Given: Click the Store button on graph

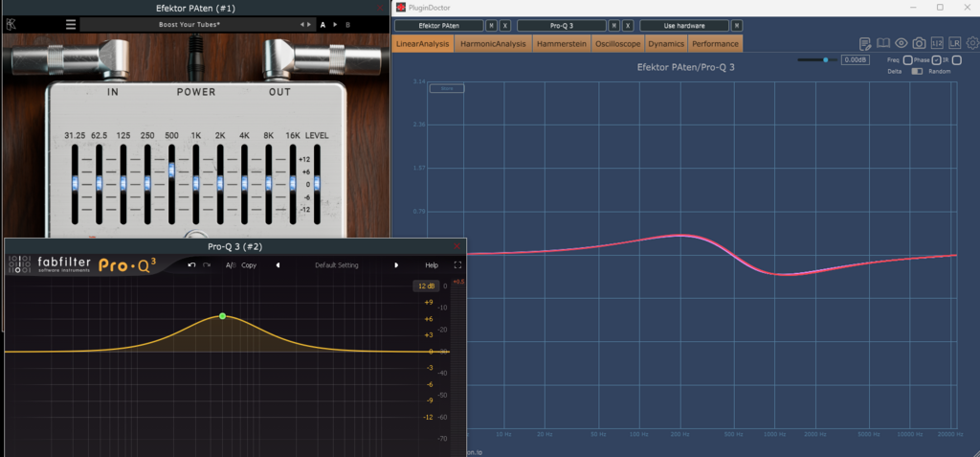Looking at the screenshot, I should [447, 89].
